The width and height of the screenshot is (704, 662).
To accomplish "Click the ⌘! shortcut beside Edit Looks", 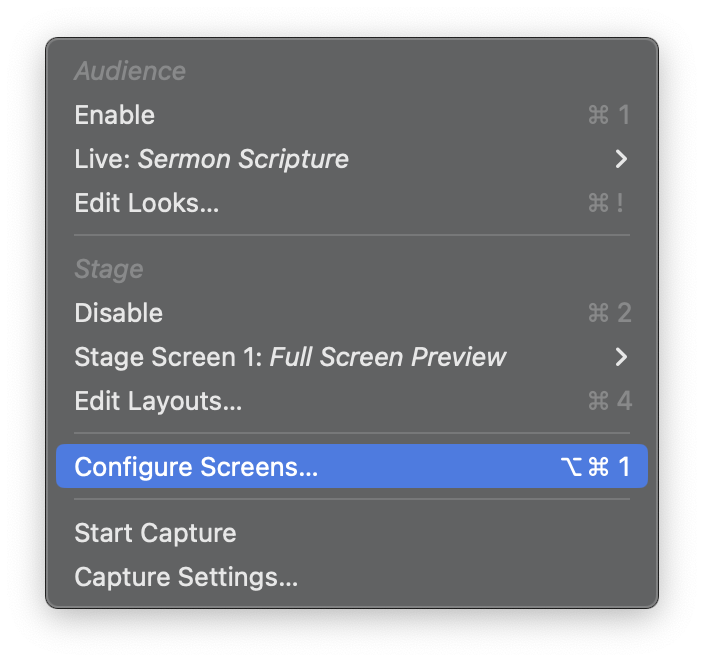I will [607, 203].
